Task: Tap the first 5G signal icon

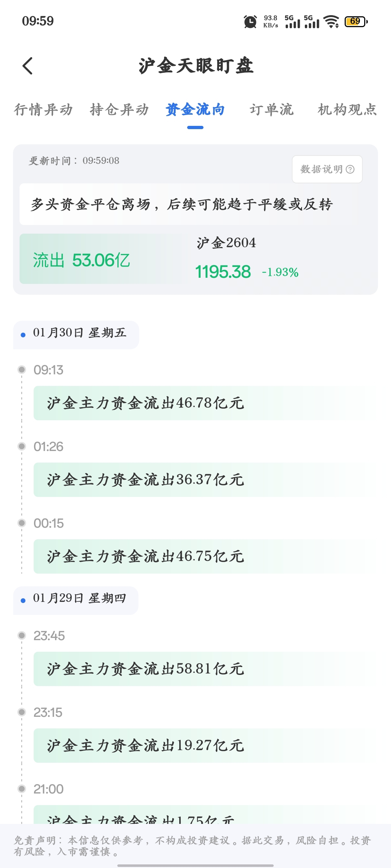Action: click(x=293, y=22)
